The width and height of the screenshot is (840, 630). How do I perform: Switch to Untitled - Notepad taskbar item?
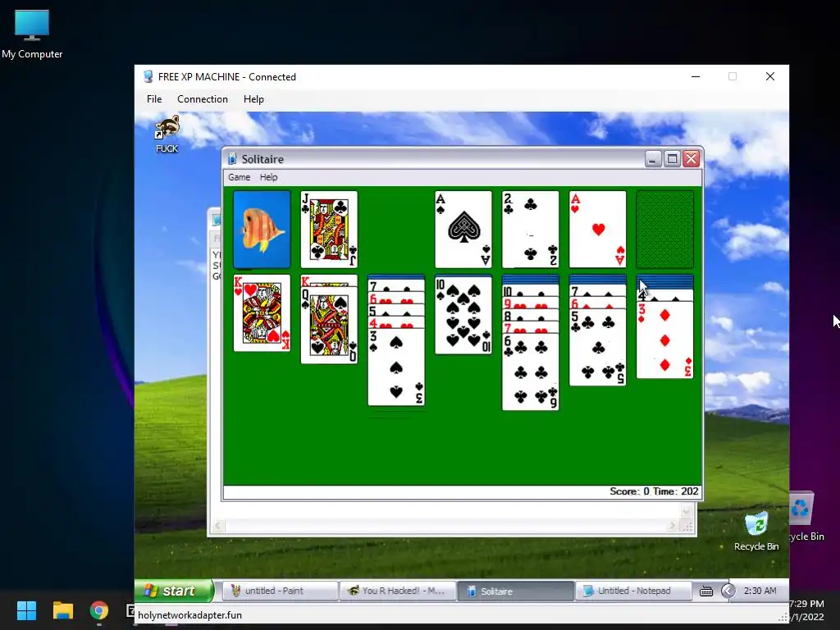(x=633, y=591)
